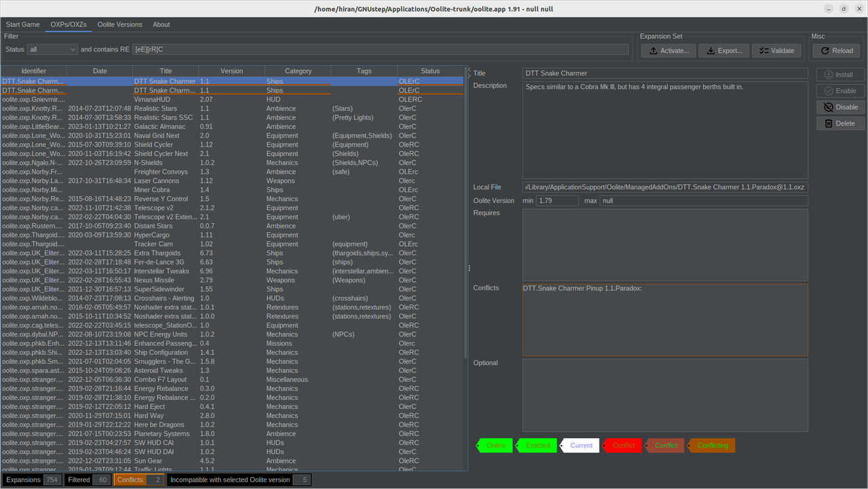Image resolution: width=868 pixels, height=489 pixels.
Task: Click the Conflicts counter in status bar
Action: pyautogui.click(x=138, y=480)
